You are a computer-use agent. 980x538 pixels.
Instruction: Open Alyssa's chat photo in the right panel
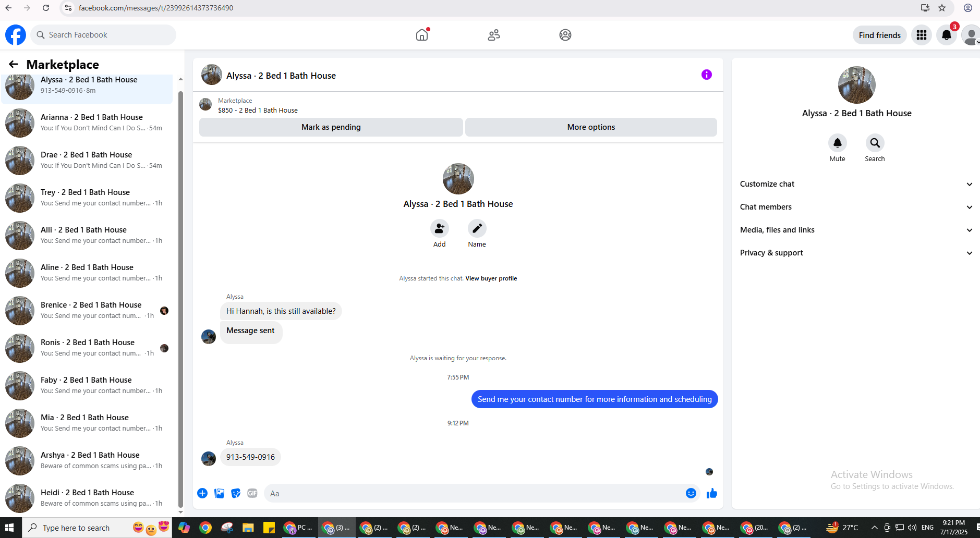coord(856,85)
